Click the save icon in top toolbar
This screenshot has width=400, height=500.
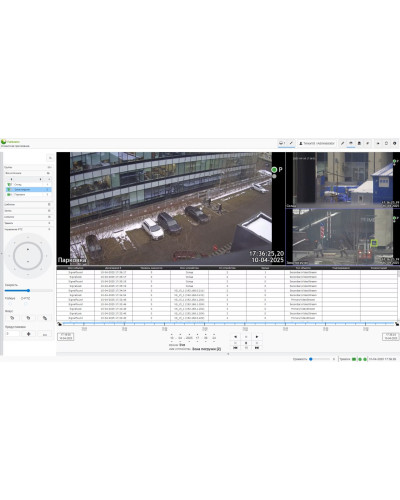pyautogui.click(x=359, y=143)
